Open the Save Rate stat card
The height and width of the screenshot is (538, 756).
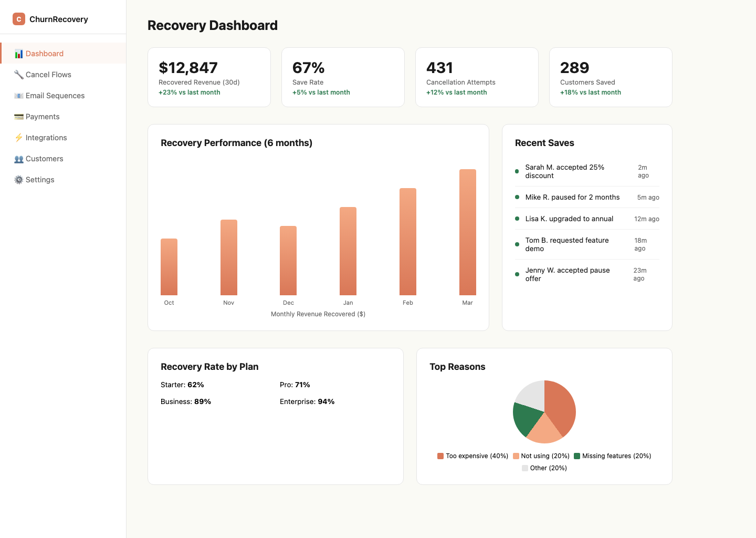[343, 77]
